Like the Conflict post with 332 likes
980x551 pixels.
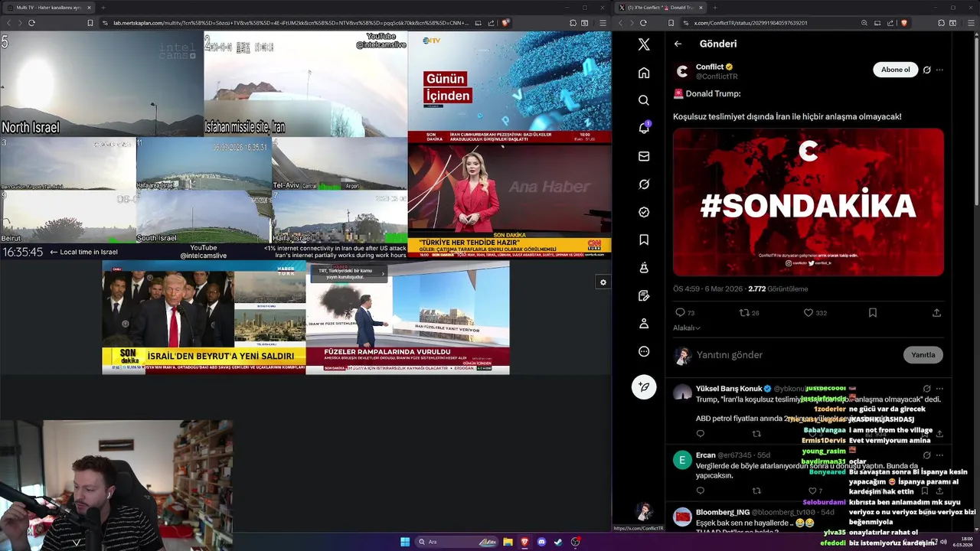point(815,312)
